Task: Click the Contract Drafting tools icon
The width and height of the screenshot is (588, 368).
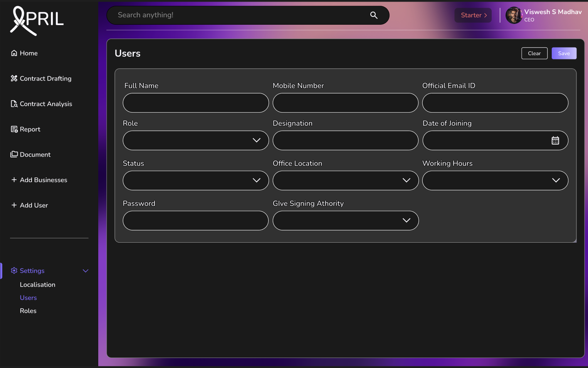Action: click(x=14, y=78)
